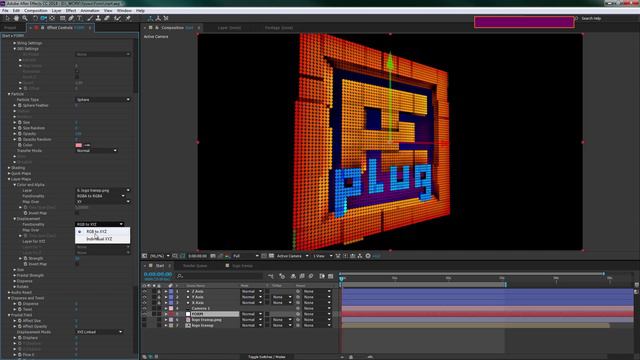
Task: Open the viewer Active Camera 3D view dropdown
Action: tap(293, 256)
